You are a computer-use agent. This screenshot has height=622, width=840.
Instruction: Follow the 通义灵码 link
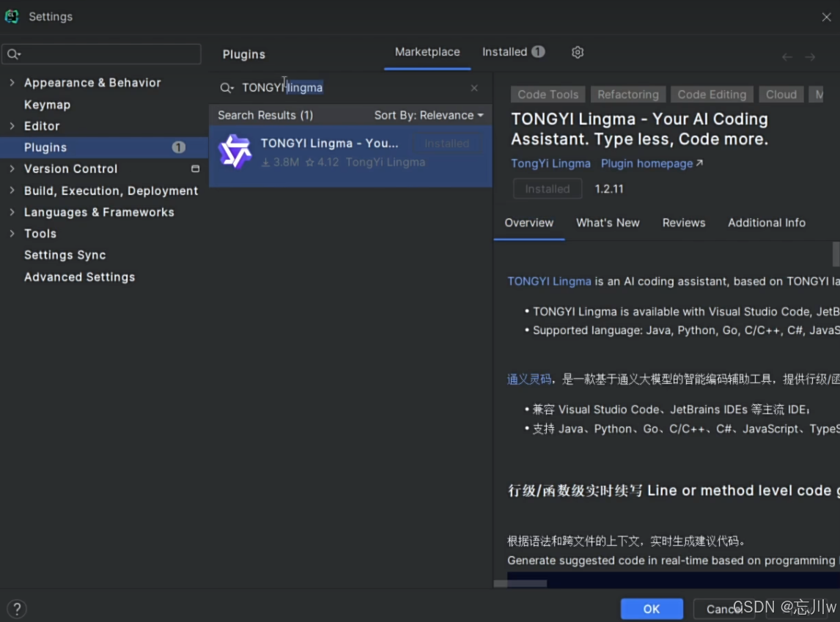click(528, 380)
